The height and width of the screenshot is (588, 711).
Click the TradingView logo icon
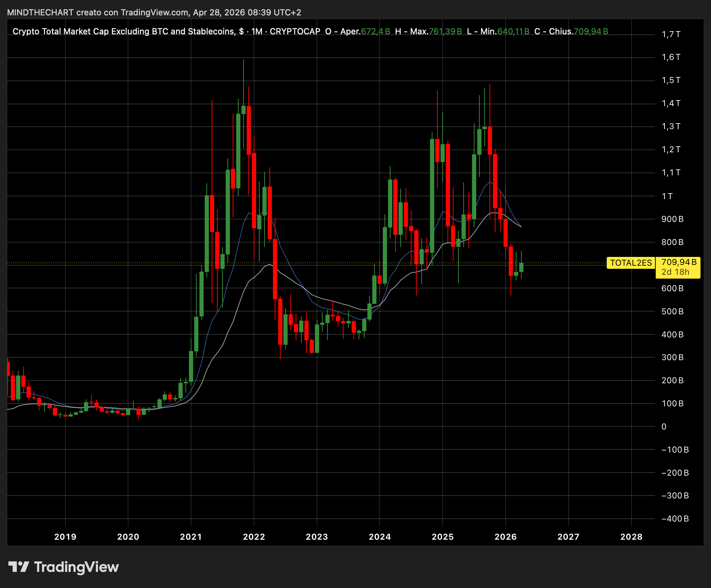[19, 567]
